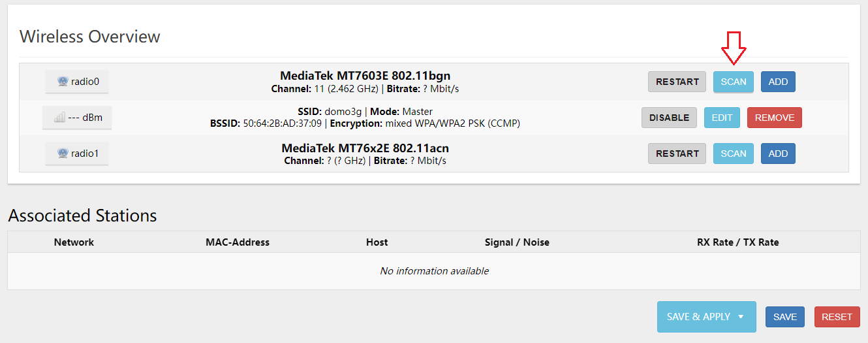
Task: Click the RX Rate / TX Rate header
Action: 737,242
